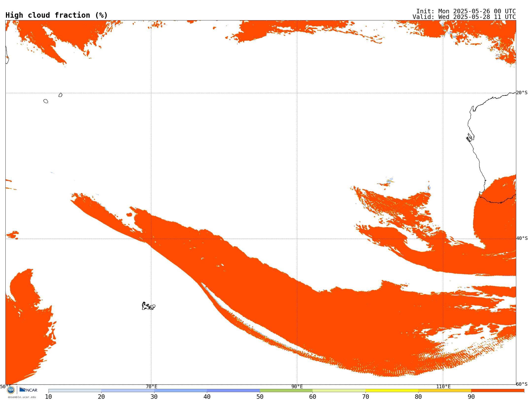Screen dimensions: 532x400
Task: Click the green 50-60 colorbar segment
Action: click(x=286, y=391)
